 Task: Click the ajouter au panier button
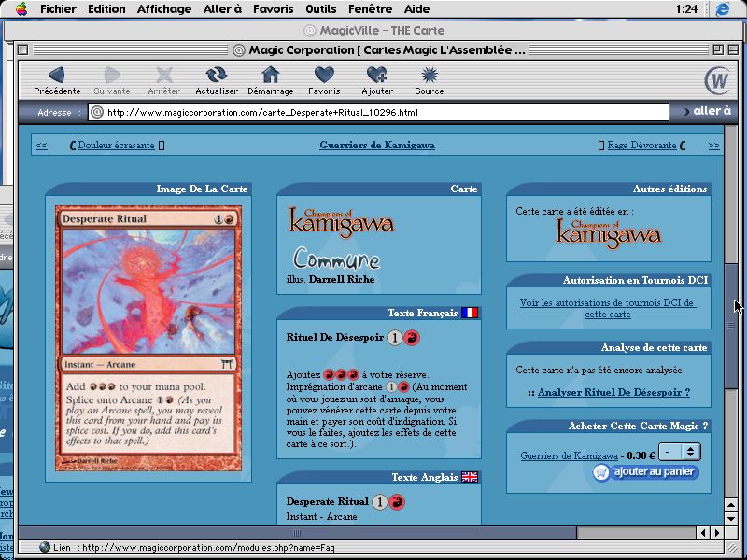pyautogui.click(x=646, y=472)
